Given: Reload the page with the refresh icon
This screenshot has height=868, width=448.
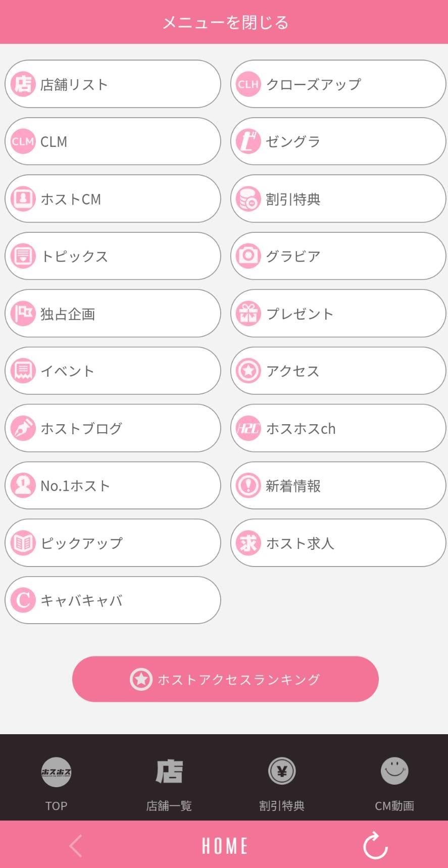Looking at the screenshot, I should [x=375, y=845].
